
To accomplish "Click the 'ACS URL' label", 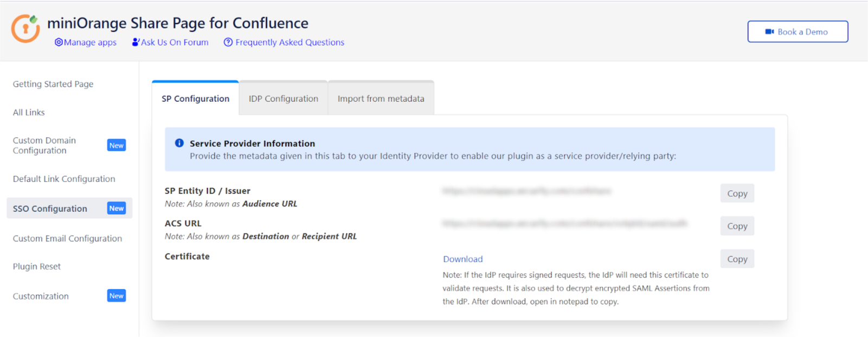I will pyautogui.click(x=183, y=223).
